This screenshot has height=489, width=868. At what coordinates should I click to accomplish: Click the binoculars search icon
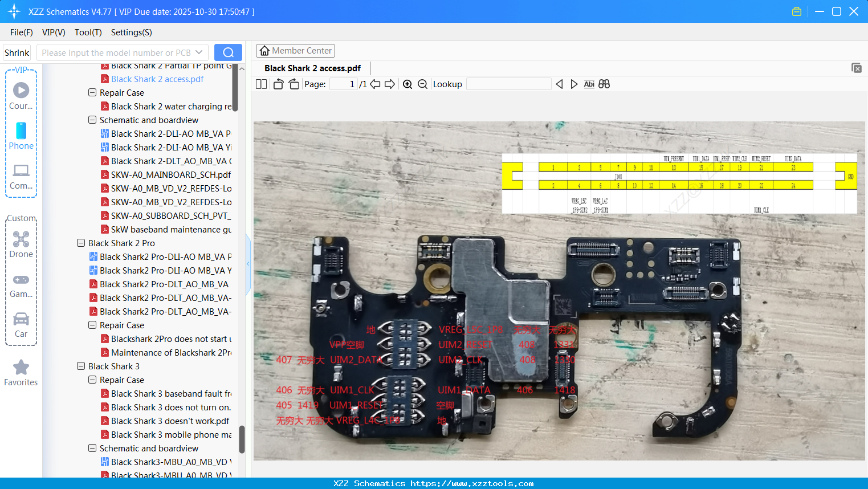(x=604, y=84)
